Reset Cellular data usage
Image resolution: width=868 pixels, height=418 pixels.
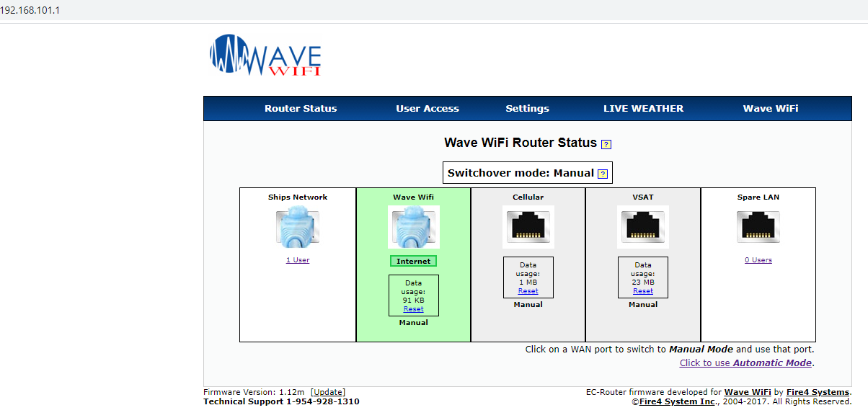(x=528, y=291)
